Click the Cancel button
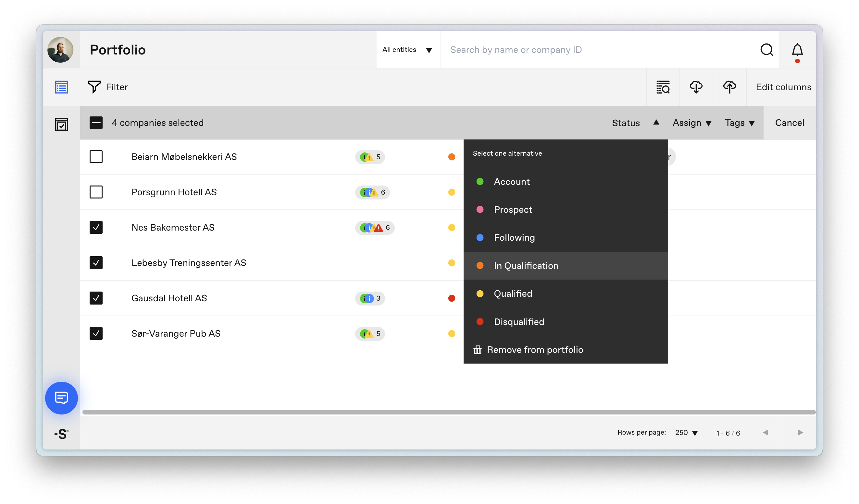 coord(789,123)
